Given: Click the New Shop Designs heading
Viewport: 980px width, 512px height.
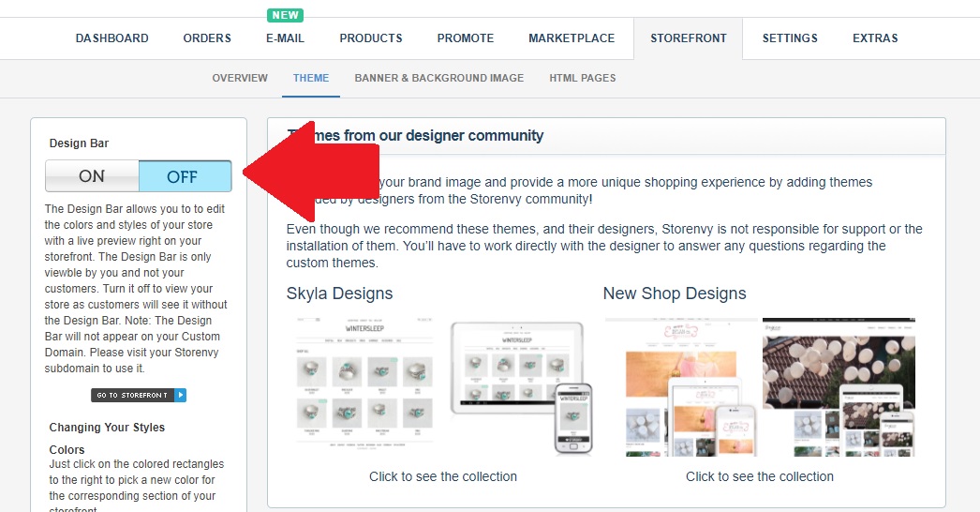Looking at the screenshot, I should coord(675,294).
